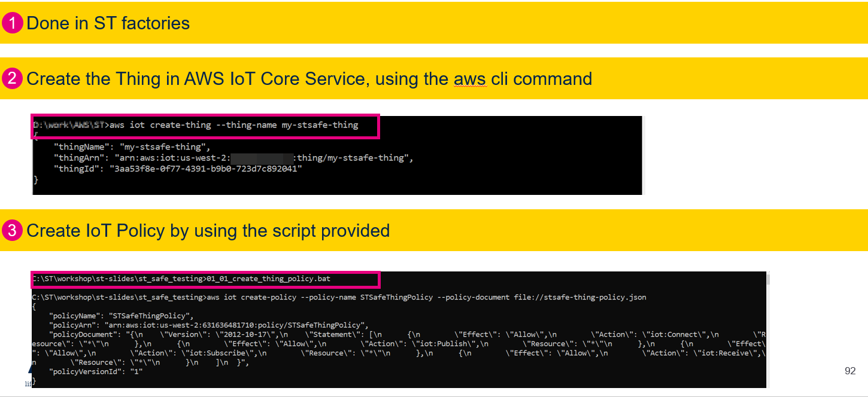Screen dimensions: 868x397
Task: Click the "policyName": "STSafeThingPolicy" line
Action: [122, 316]
